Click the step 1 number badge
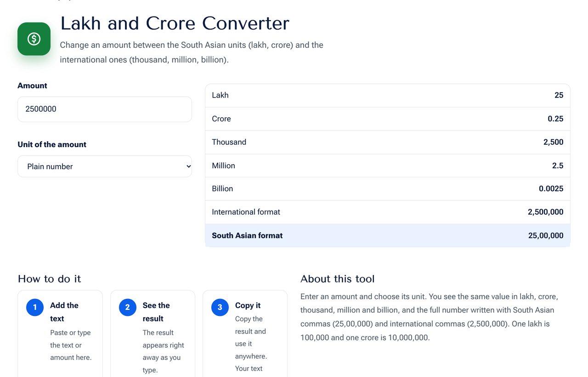Screen dimensions: 588x377 [35, 308]
